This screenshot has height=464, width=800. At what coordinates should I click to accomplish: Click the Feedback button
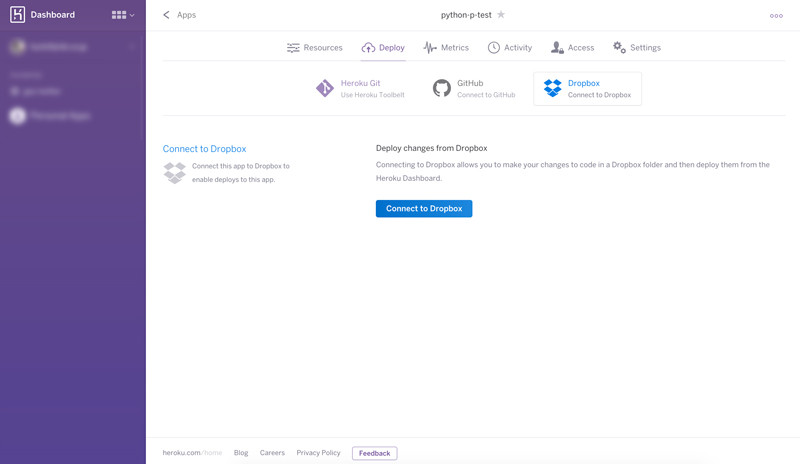pos(374,453)
